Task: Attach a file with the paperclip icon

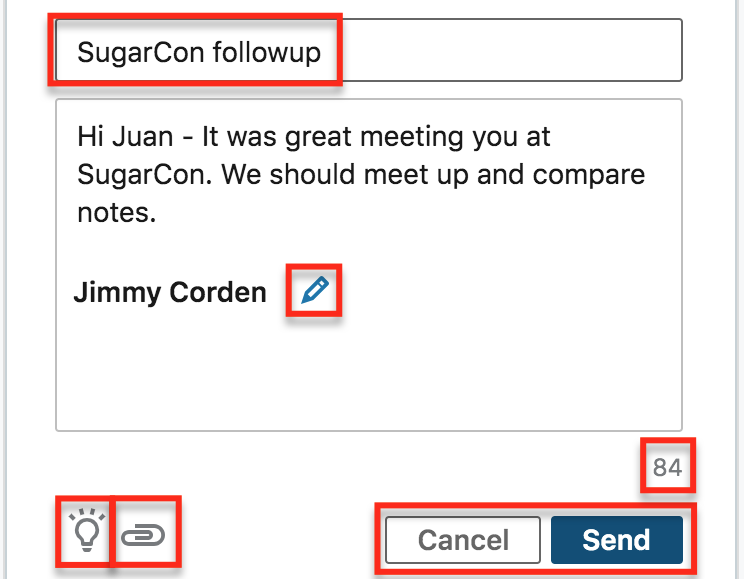Action: tap(143, 538)
